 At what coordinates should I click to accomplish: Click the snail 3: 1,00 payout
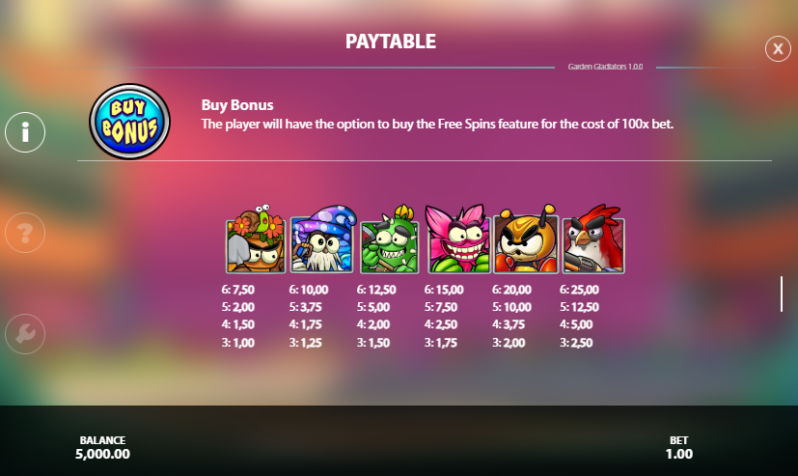tap(238, 343)
